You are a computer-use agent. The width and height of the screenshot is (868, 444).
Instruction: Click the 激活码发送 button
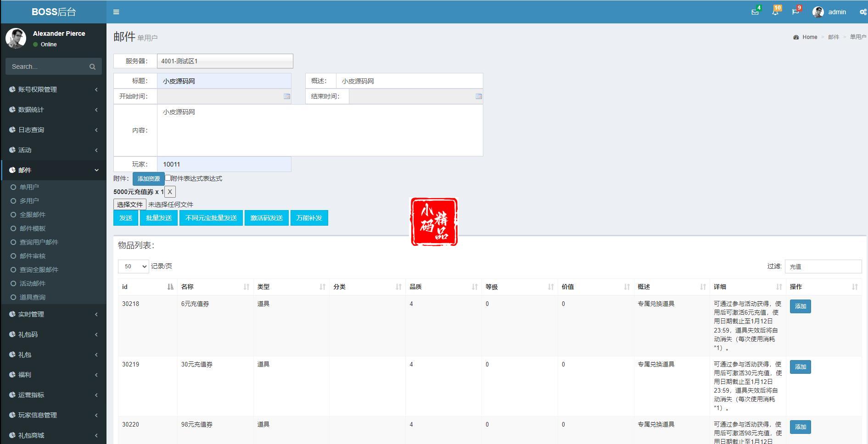pos(267,218)
